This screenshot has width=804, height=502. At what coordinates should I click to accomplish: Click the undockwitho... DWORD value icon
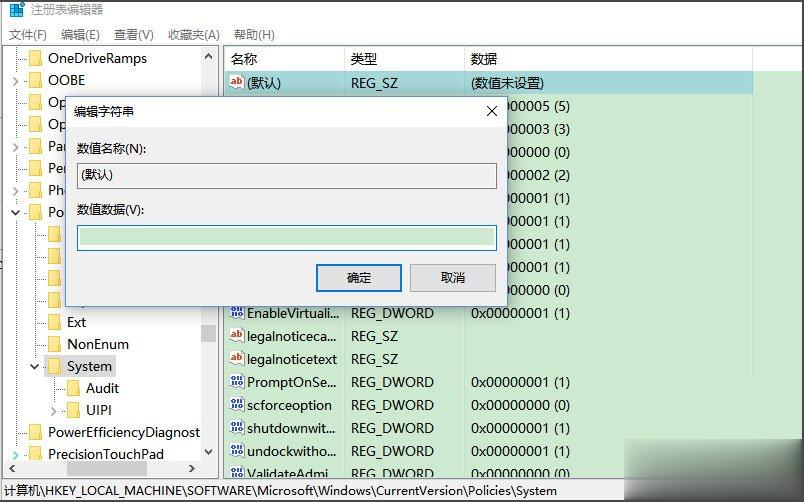(236, 451)
